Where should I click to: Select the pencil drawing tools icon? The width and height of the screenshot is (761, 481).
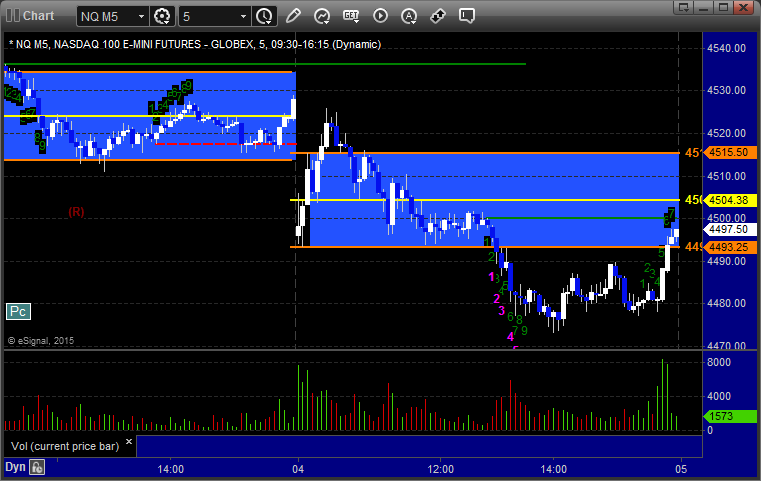tap(293, 16)
